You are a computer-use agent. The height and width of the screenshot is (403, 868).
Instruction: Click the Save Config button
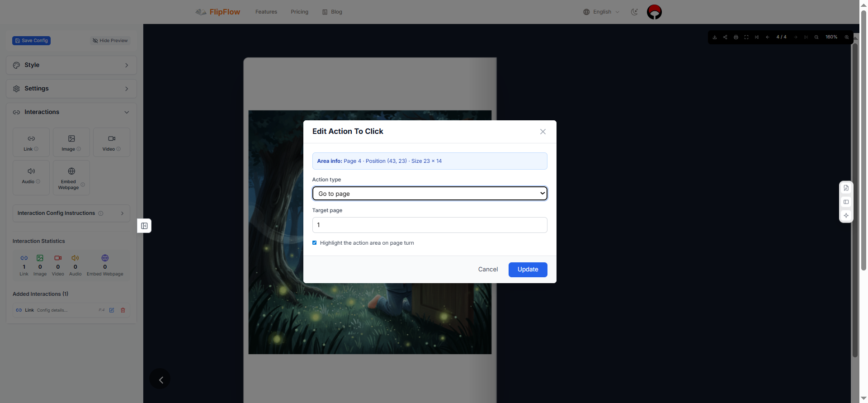(31, 41)
